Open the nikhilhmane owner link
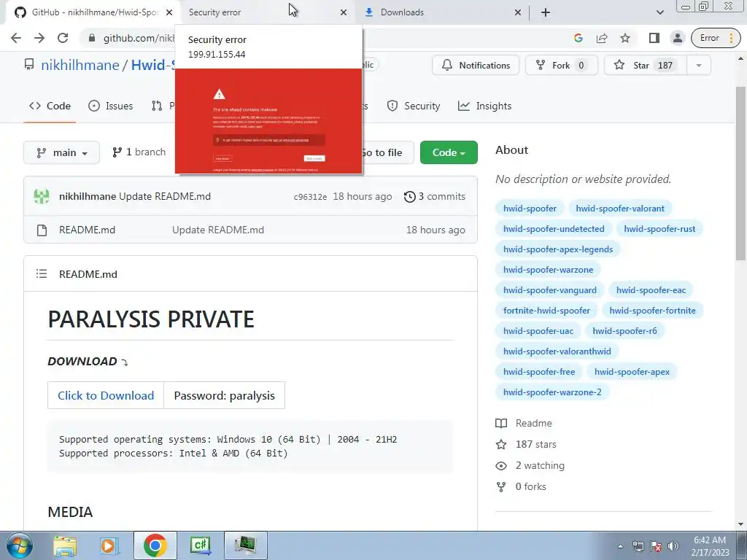Image resolution: width=747 pixels, height=560 pixels. pos(80,65)
